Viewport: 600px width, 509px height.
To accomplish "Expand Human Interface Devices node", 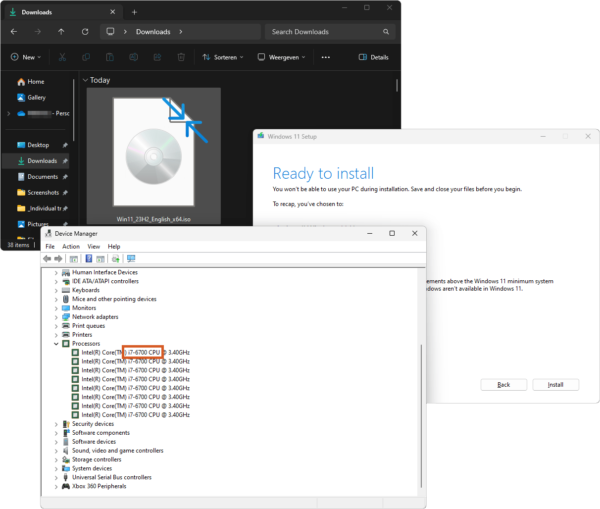I will (x=56, y=272).
